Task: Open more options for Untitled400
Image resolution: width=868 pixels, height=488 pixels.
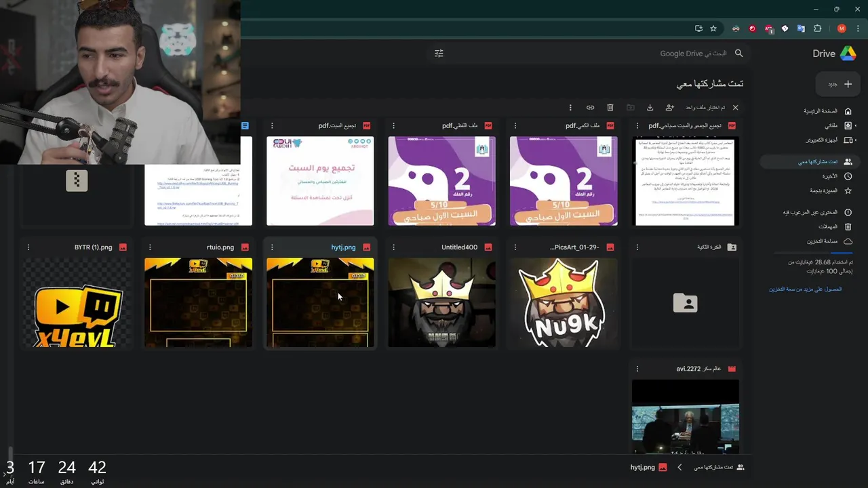Action: coord(393,247)
